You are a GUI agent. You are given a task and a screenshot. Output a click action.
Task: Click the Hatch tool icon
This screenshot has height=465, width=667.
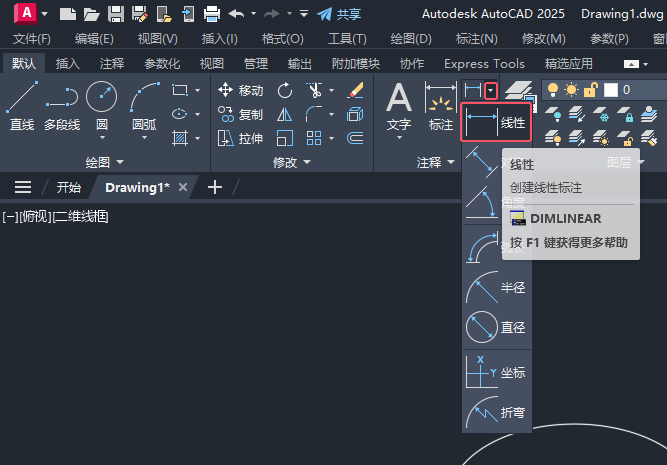pyautogui.click(x=180, y=138)
